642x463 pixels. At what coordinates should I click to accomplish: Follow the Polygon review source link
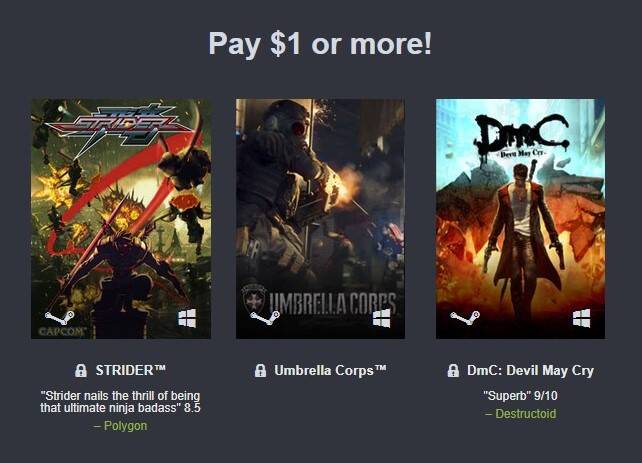[x=125, y=426]
